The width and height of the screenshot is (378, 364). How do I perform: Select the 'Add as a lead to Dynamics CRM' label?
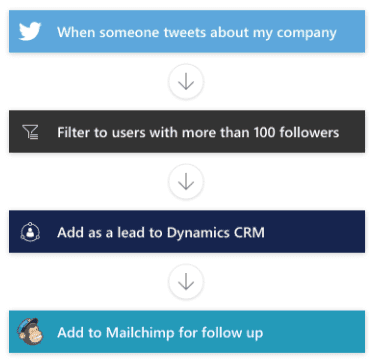click(161, 233)
